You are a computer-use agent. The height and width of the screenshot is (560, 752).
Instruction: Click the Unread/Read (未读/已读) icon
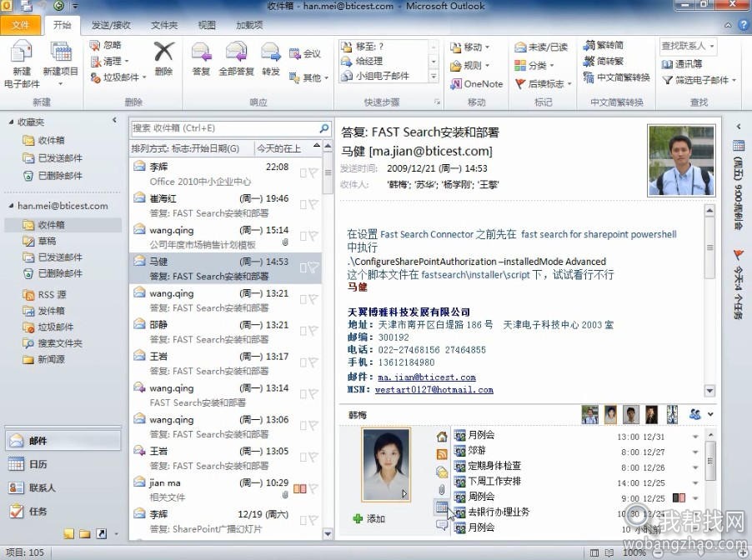(x=520, y=47)
